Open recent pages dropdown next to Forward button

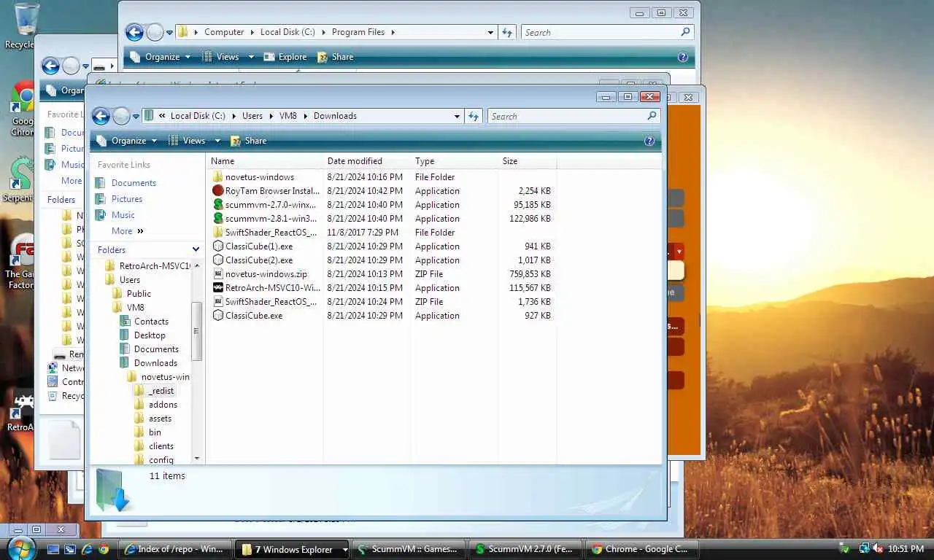click(136, 116)
